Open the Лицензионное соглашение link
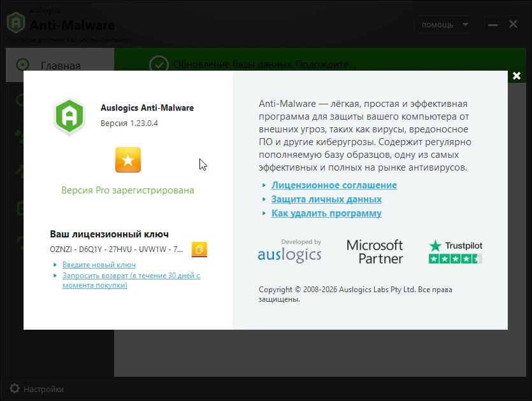Viewport: 532px width, 401px height. click(334, 185)
